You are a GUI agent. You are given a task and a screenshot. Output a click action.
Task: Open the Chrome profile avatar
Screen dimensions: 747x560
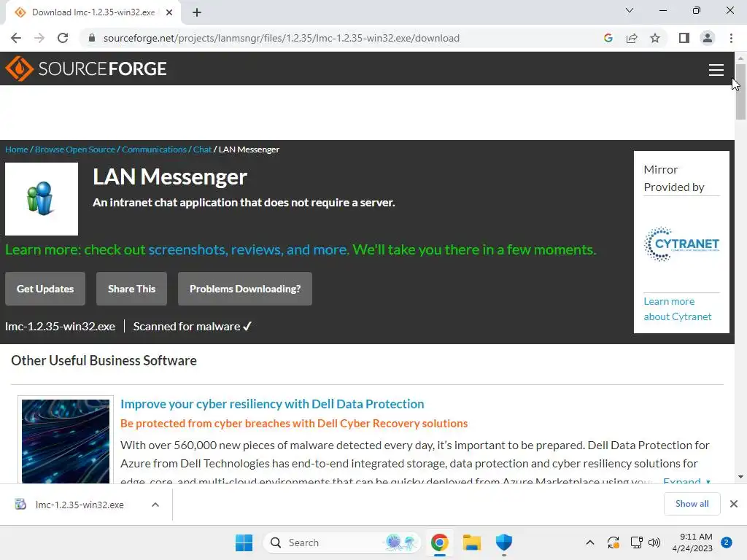[708, 38]
